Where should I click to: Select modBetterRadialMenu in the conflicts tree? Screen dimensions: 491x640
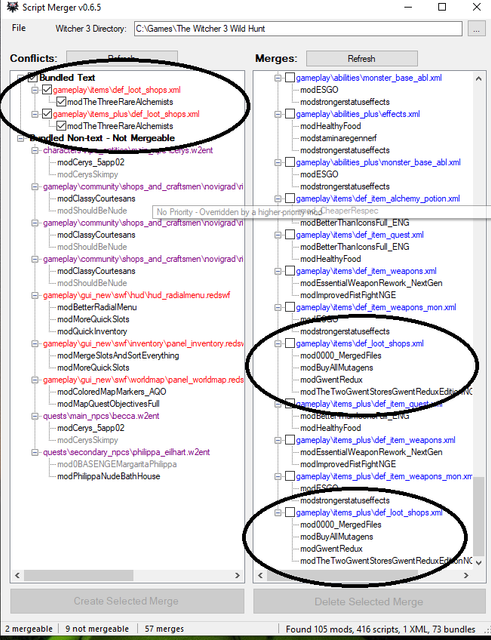click(x=97, y=307)
